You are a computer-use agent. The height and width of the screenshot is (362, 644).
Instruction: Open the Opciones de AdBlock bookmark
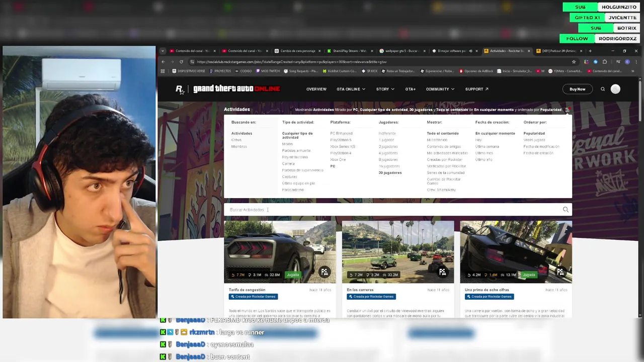[x=476, y=71]
